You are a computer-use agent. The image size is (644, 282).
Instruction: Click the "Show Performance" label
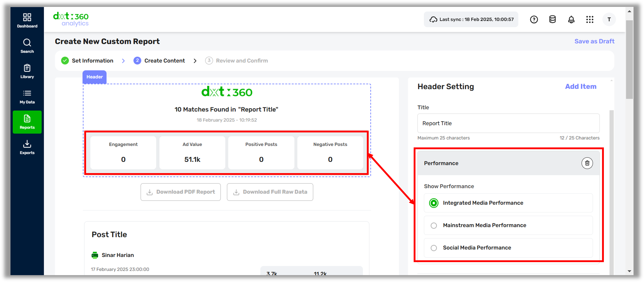pos(449,186)
